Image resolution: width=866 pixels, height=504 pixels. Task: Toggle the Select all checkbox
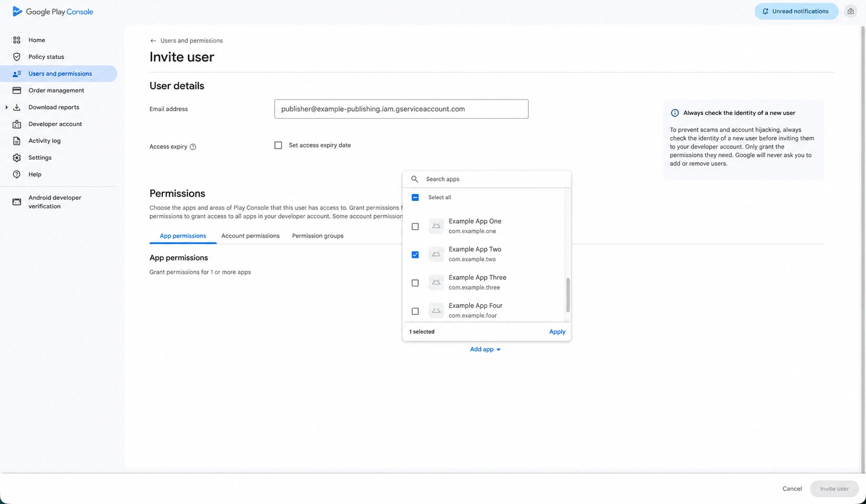pyautogui.click(x=415, y=197)
